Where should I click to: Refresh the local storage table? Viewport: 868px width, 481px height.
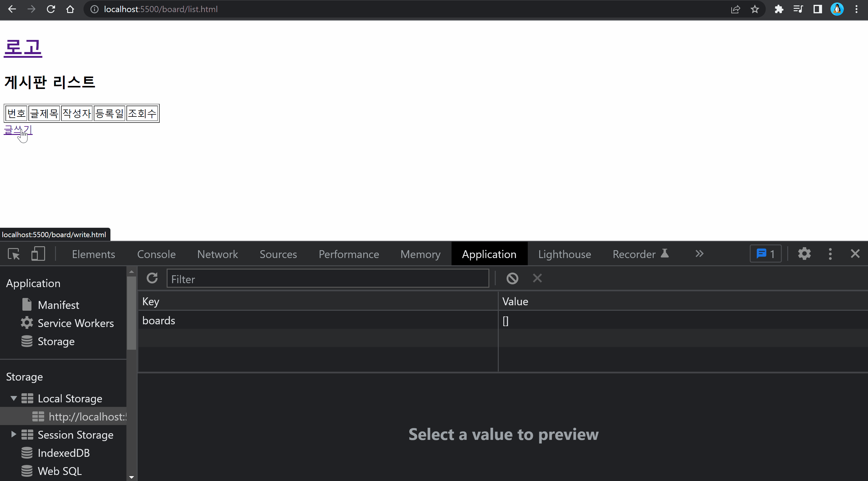click(x=152, y=278)
